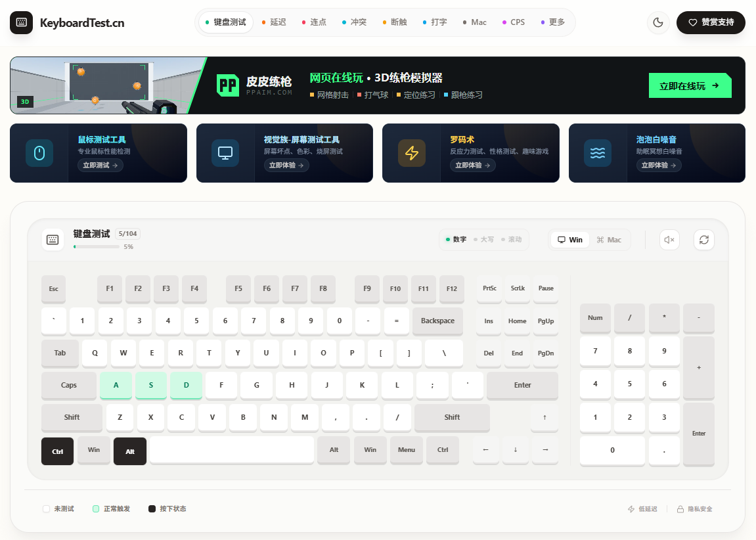This screenshot has height=540, width=756.
Task: Click the Num key on numpad
Action: (x=596, y=318)
